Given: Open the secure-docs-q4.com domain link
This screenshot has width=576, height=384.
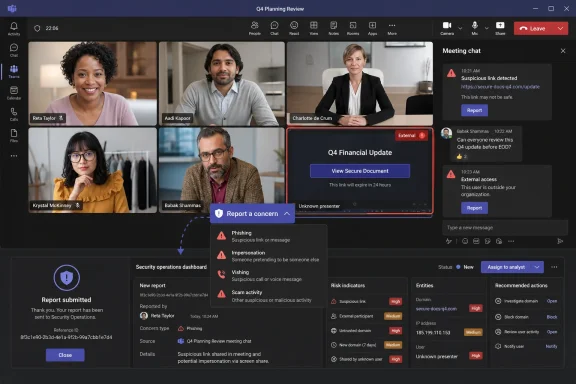Looking at the screenshot, I should tap(436, 309).
